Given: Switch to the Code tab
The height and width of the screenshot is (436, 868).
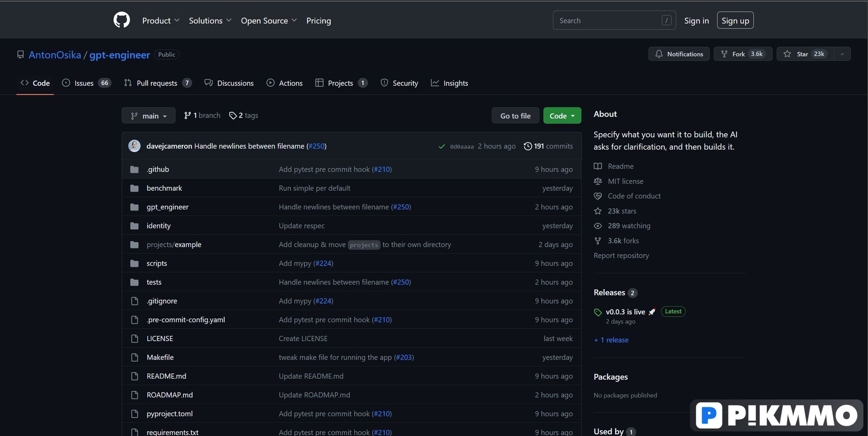Looking at the screenshot, I should pos(35,83).
